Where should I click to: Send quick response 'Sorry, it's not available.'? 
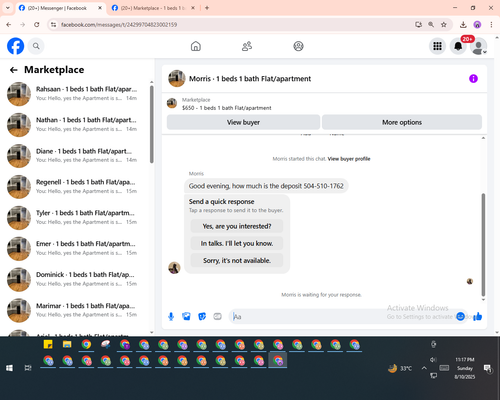[x=237, y=260]
